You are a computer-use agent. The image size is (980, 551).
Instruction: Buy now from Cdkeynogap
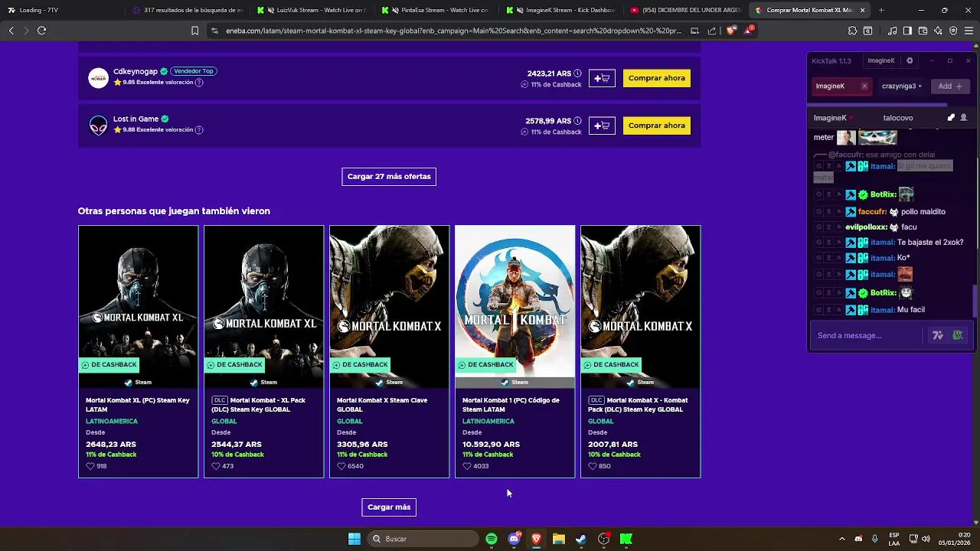[x=657, y=78]
